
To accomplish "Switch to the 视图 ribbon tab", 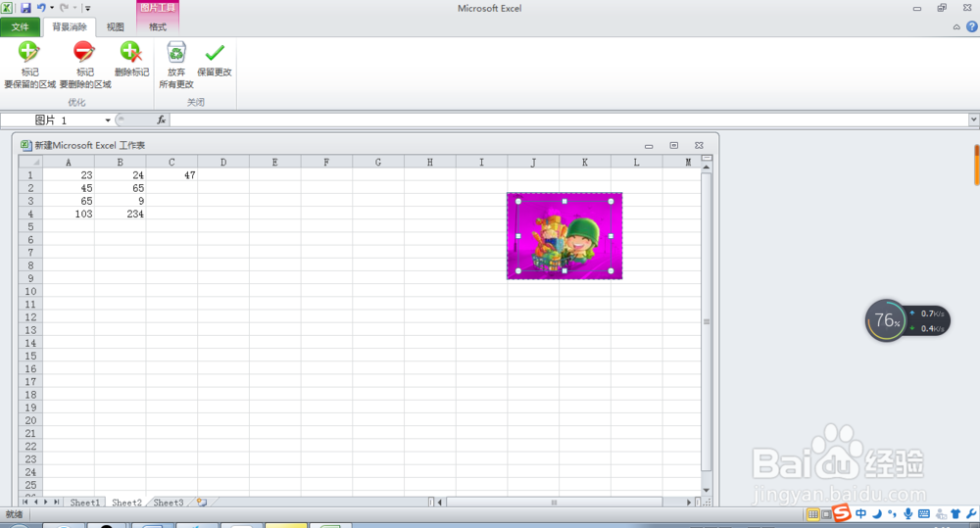I will pyautogui.click(x=115, y=26).
